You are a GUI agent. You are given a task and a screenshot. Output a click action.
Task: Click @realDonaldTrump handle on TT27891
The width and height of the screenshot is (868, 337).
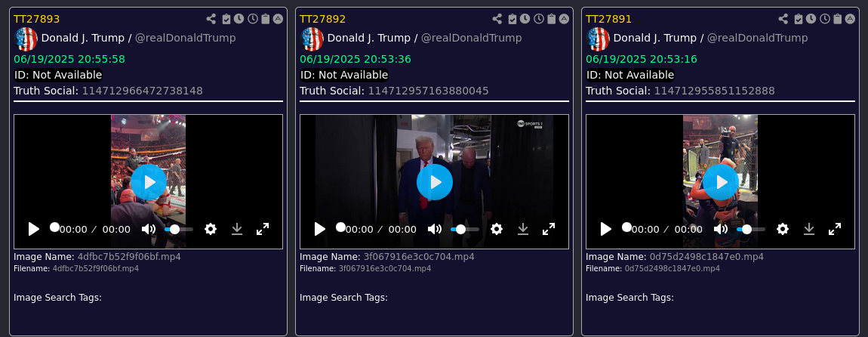[757, 39]
